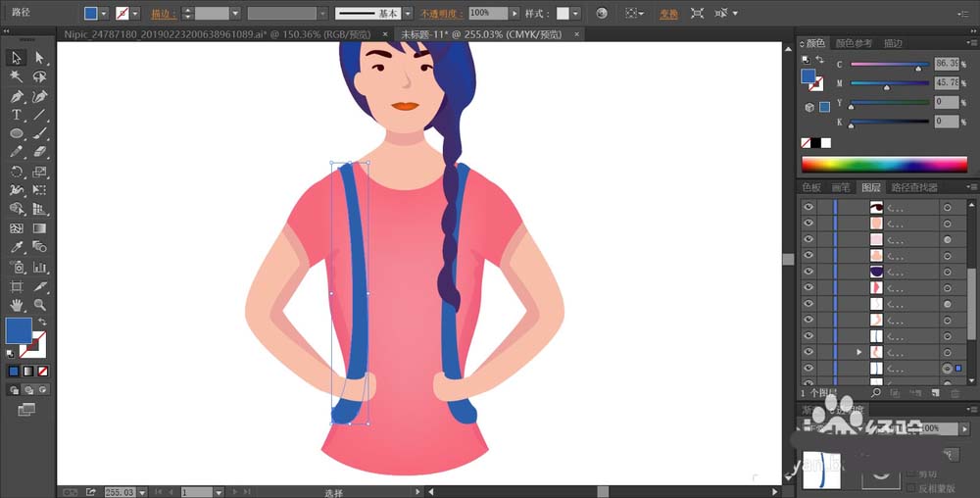This screenshot has width=980, height=498.
Task: Open the stroke weight dropdown
Action: click(x=235, y=13)
